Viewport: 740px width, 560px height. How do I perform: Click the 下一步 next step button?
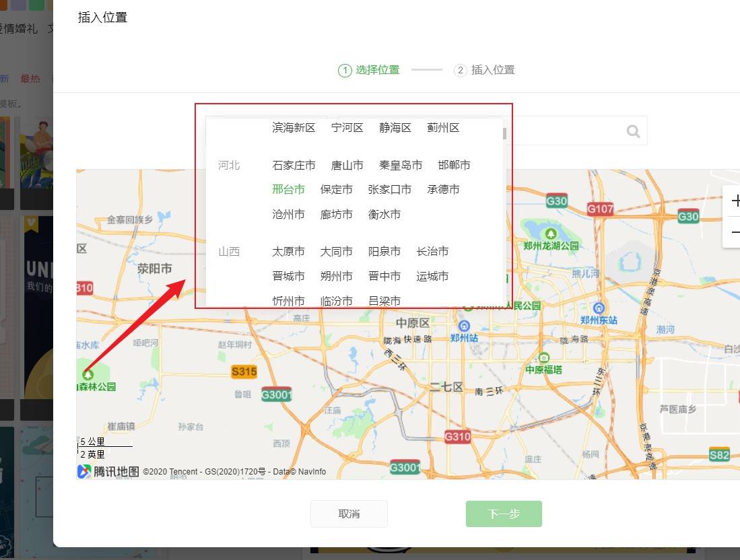(x=504, y=514)
